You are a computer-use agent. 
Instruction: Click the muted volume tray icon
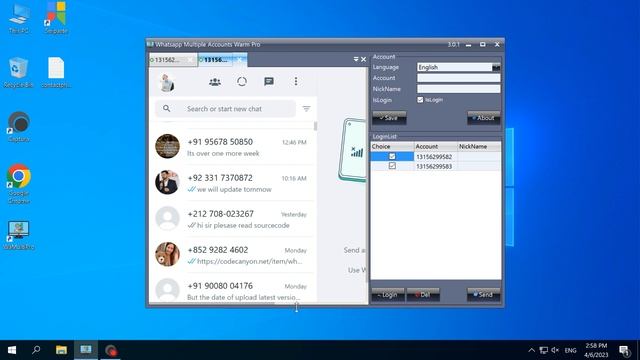(555, 350)
